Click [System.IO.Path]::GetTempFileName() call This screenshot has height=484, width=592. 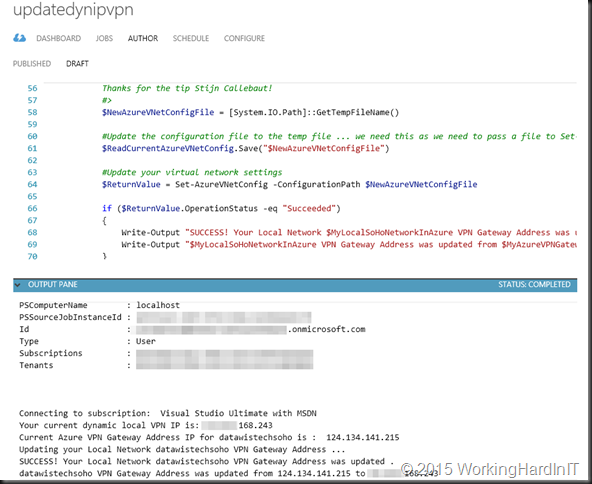(314, 113)
